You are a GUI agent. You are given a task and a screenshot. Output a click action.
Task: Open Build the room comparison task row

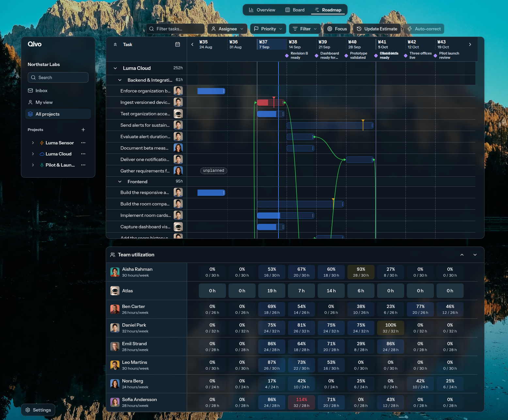(x=146, y=204)
